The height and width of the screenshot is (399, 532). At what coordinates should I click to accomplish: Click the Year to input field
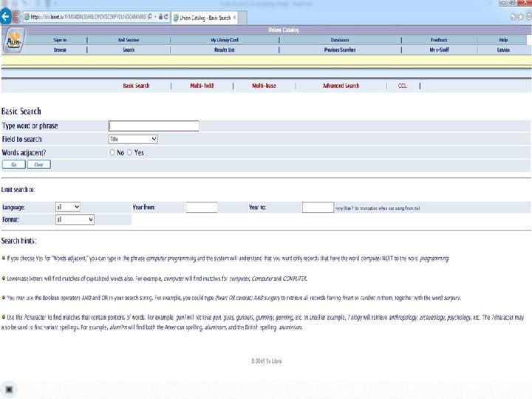(x=318, y=208)
